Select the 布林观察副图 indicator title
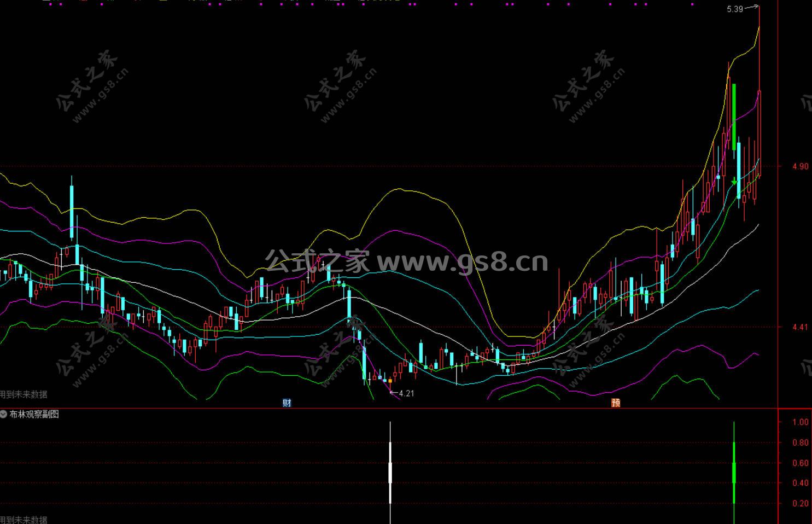The width and height of the screenshot is (812, 524). click(34, 414)
